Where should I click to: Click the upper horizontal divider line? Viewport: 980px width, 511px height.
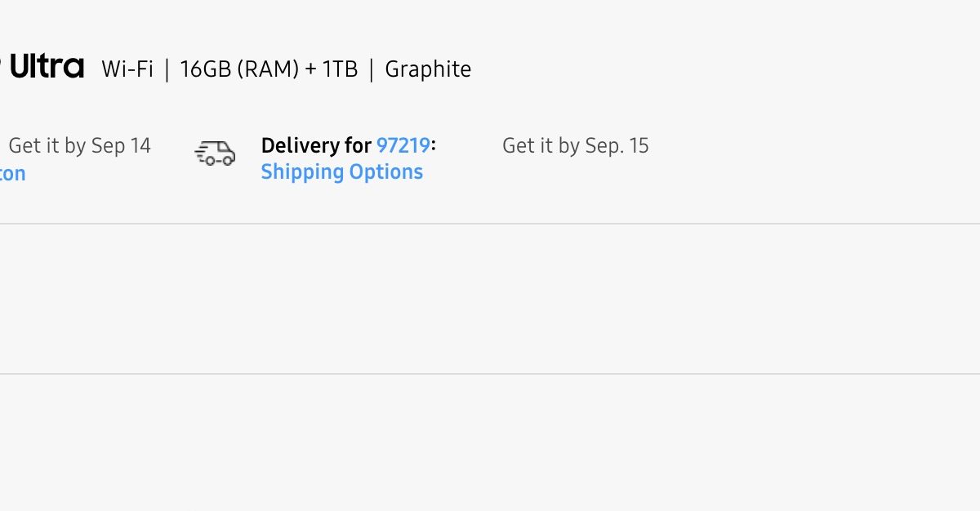point(490,224)
